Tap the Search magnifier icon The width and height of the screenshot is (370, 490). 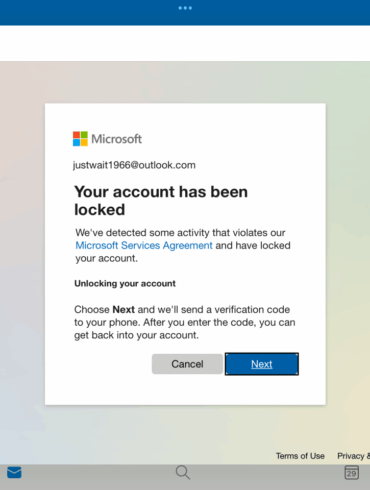pos(183,472)
